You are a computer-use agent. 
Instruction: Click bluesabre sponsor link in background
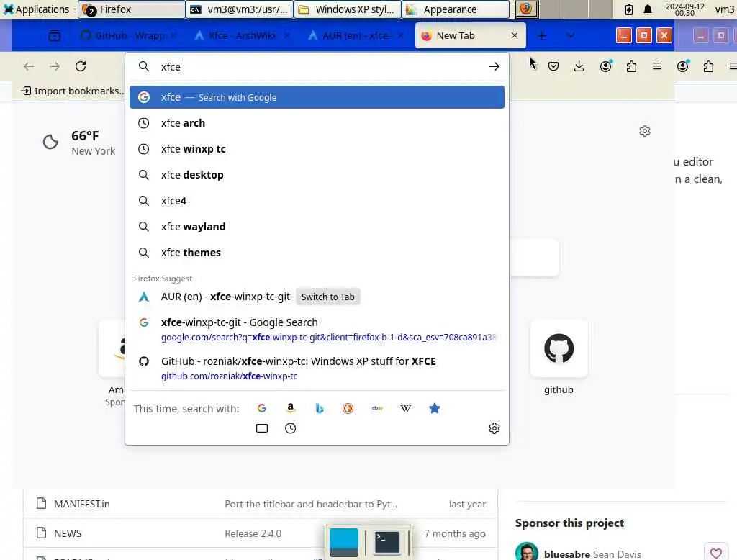point(567,554)
